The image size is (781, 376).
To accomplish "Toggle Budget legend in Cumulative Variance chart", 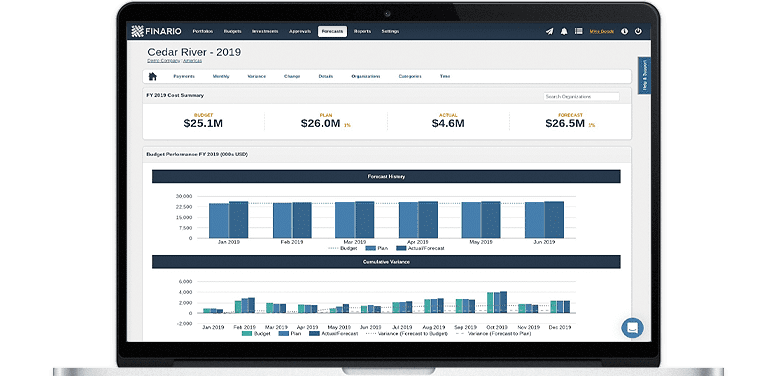I will pos(257,333).
